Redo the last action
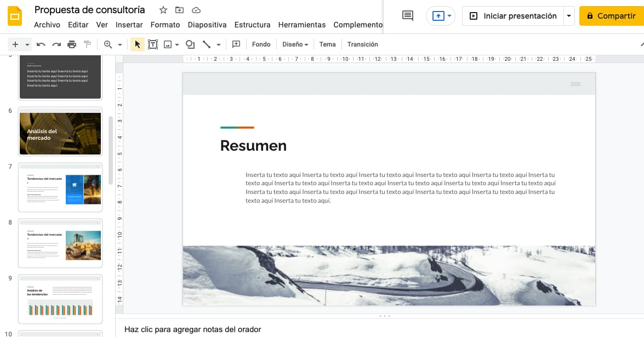Image resolution: width=644 pixels, height=337 pixels. (56, 44)
